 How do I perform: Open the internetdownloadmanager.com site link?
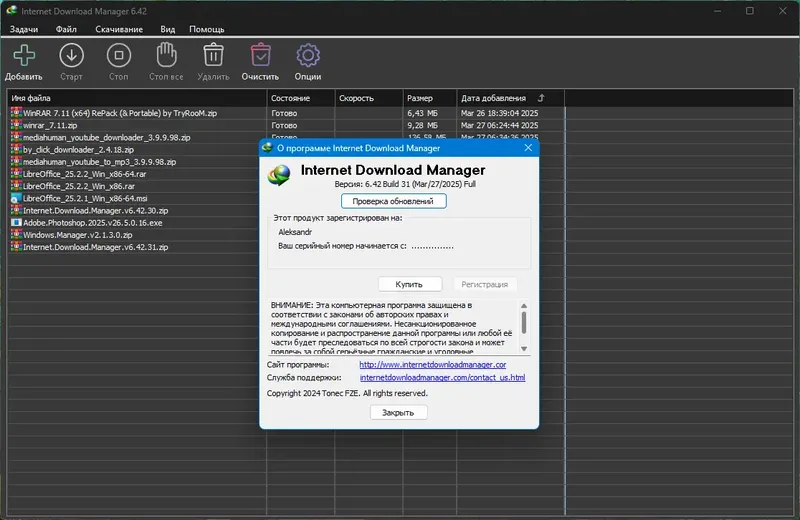coord(433,365)
